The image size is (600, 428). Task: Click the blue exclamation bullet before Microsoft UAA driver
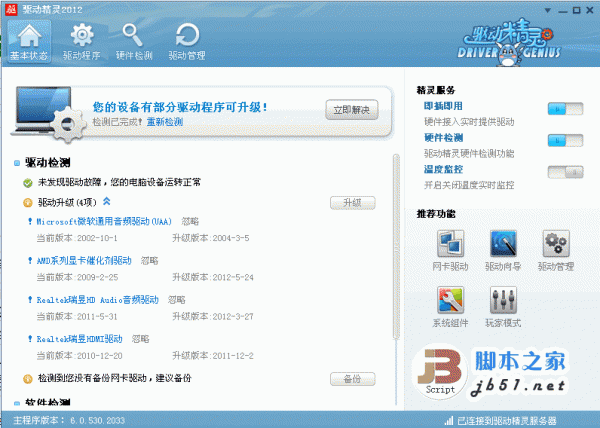[x=30, y=221]
